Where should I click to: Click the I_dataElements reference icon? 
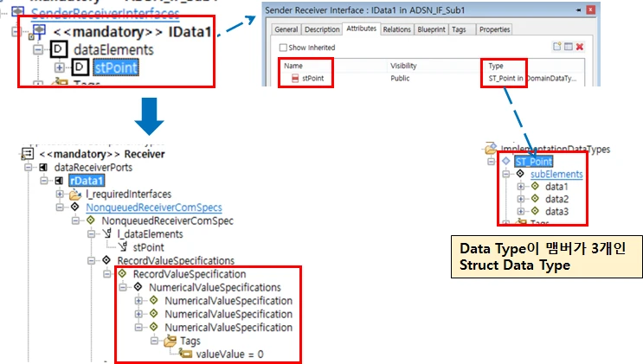point(107,233)
